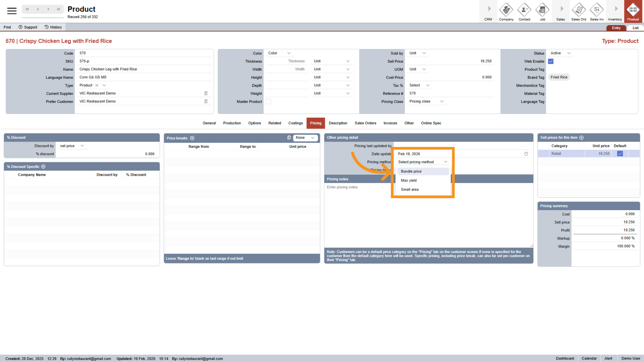Check the Master Product checkbox
Viewport: 644px width, 362px height.
268,102
